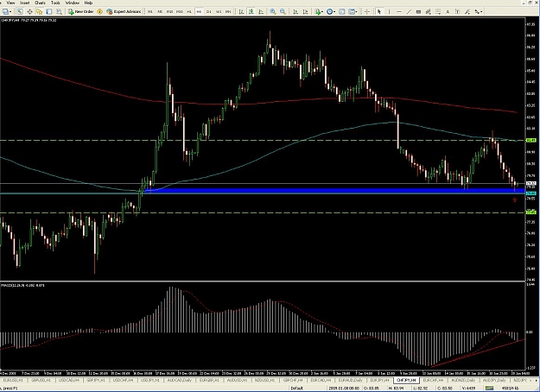Open the Insert menu
Screen dimensions: 540x392
click(x=24, y=3)
